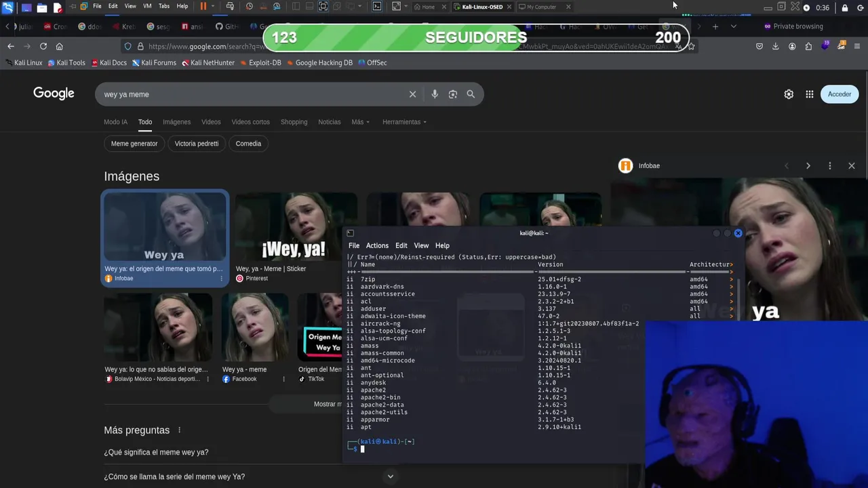Open the terminal View menu
The image size is (868, 488).
click(421, 245)
